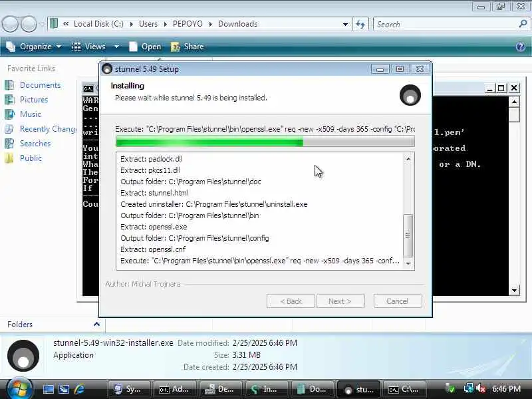Expand address bar history dropdown
Image resolution: width=532 pixels, height=399 pixels.
(345, 24)
